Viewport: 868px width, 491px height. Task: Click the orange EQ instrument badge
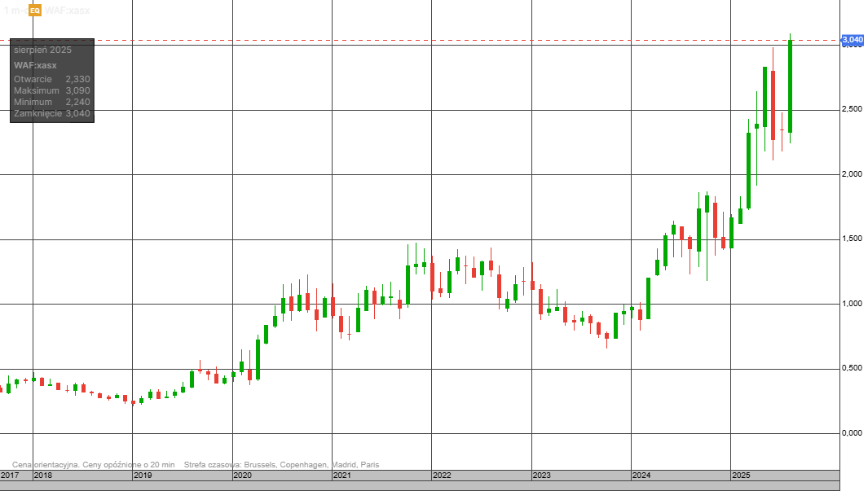[x=34, y=11]
